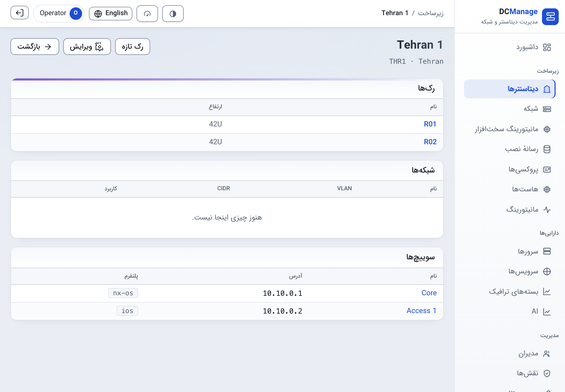Open the Operator account badge
The image size is (565, 392).
(x=59, y=13)
